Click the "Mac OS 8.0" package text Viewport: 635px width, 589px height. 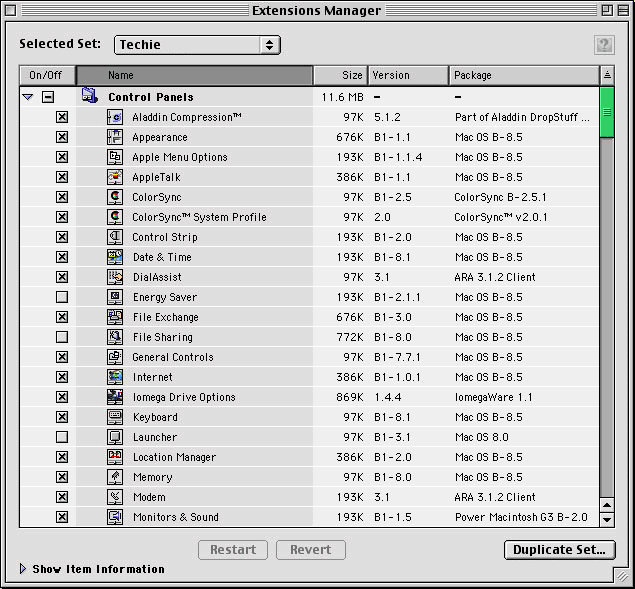click(x=482, y=437)
